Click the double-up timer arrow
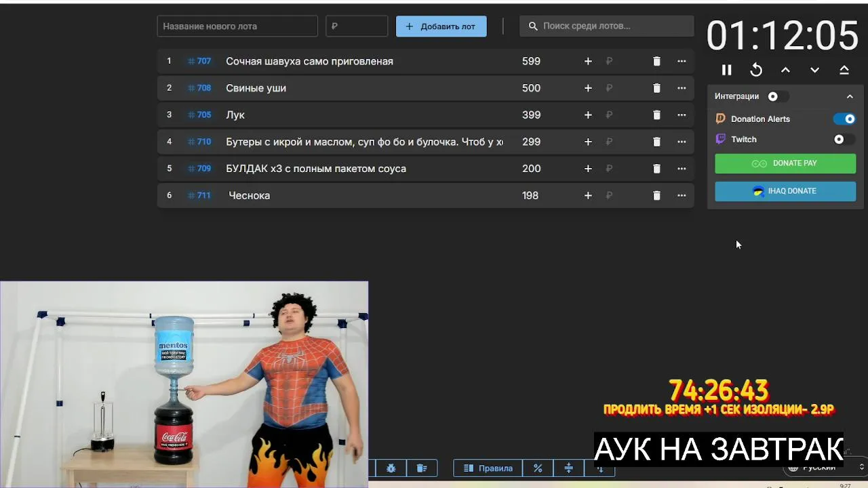 click(x=844, y=70)
